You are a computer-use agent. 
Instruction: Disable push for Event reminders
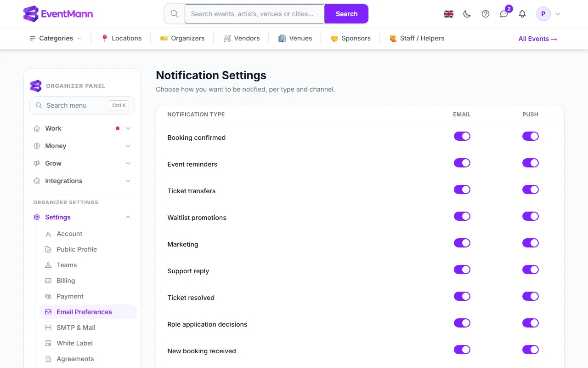(531, 163)
